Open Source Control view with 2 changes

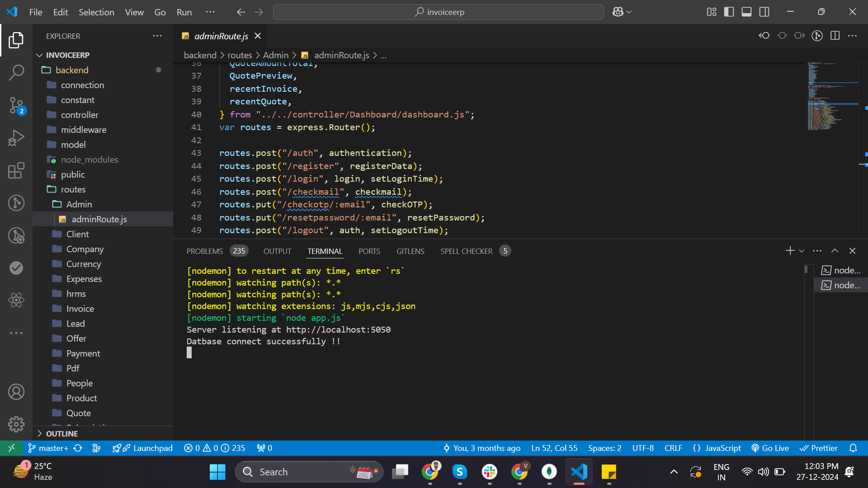16,106
